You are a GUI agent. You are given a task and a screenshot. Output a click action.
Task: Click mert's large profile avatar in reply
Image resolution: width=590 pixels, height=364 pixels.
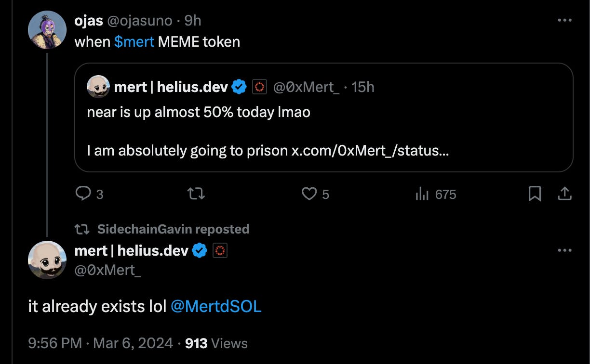click(x=47, y=260)
